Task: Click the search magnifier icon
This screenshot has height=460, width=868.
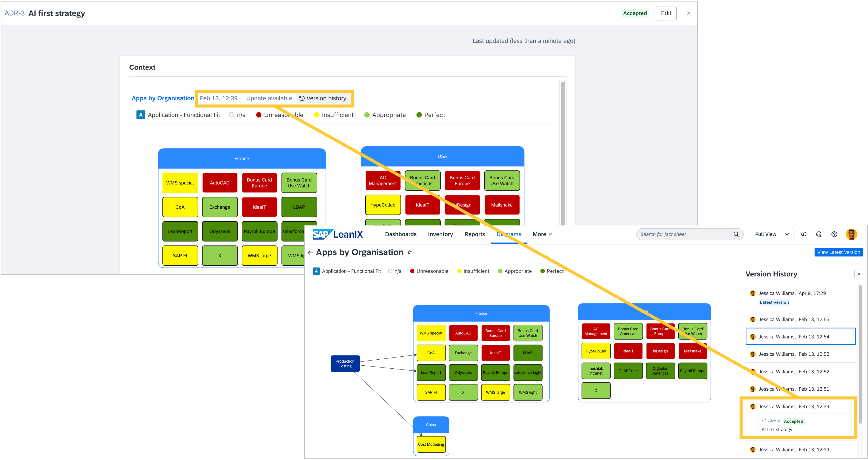Action: coord(736,234)
